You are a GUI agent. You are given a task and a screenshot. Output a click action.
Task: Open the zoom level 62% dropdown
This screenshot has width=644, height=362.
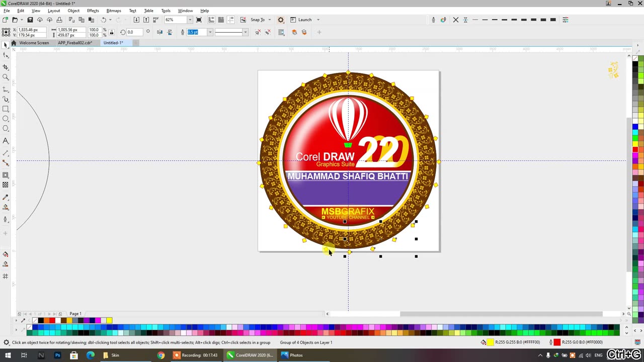tap(190, 20)
